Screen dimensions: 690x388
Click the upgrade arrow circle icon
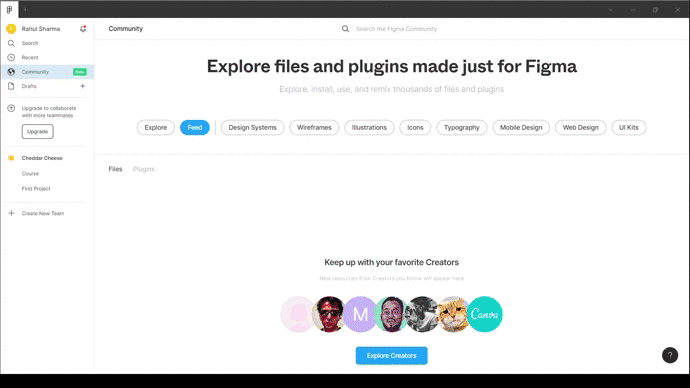click(x=11, y=108)
